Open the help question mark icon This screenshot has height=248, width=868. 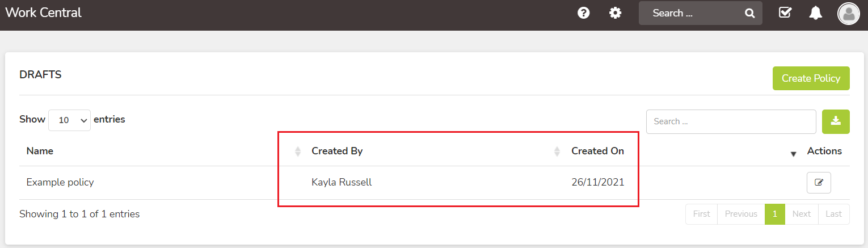click(x=583, y=12)
